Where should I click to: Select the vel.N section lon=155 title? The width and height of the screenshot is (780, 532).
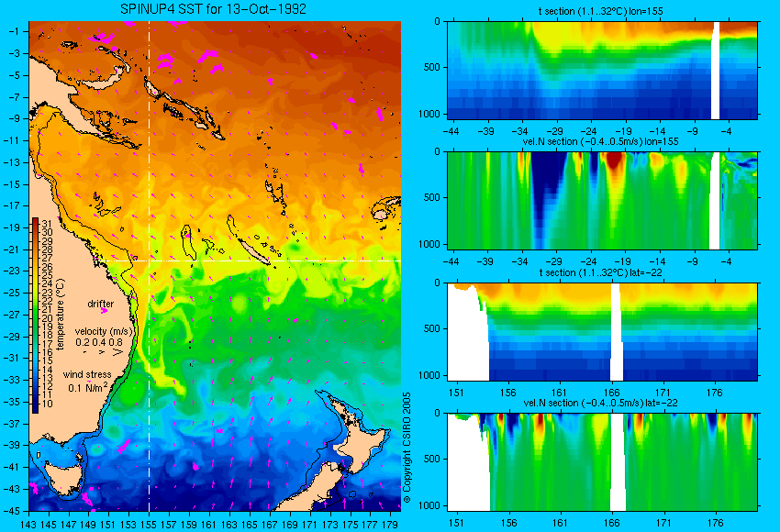point(600,141)
